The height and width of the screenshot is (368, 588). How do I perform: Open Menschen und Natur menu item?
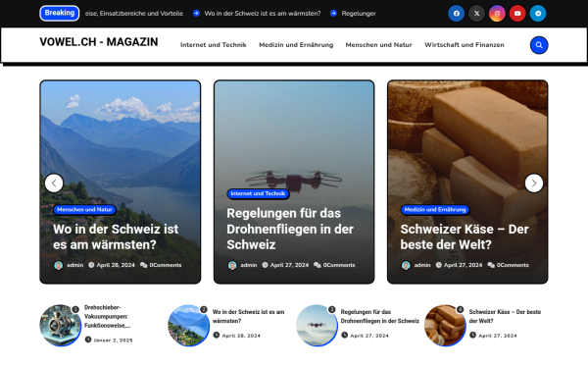[378, 45]
